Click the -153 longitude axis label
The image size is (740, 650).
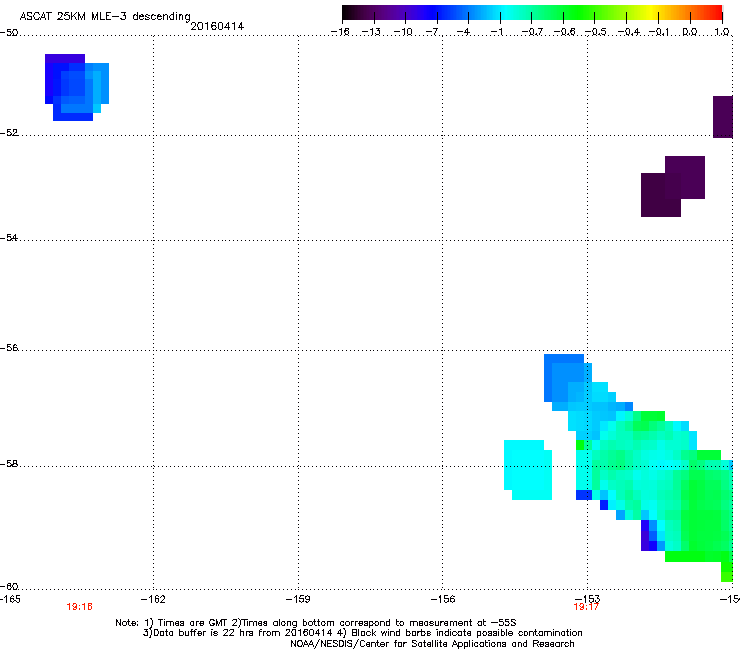(x=588, y=599)
